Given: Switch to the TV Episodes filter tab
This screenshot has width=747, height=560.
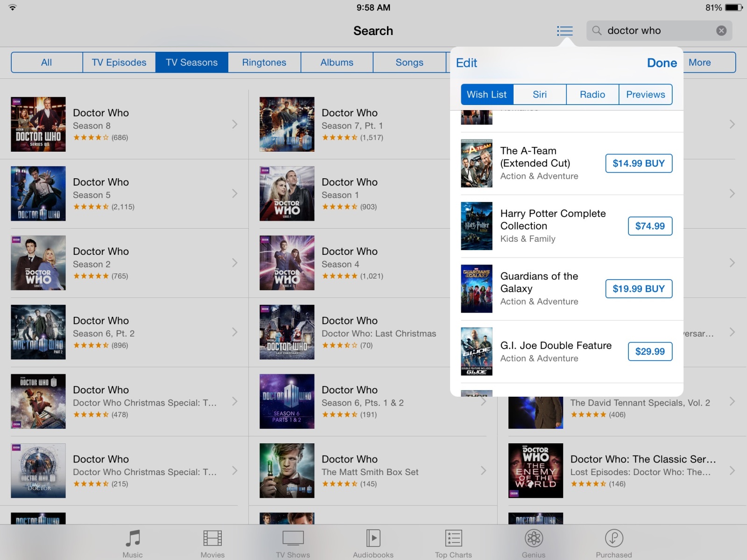Looking at the screenshot, I should point(119,63).
